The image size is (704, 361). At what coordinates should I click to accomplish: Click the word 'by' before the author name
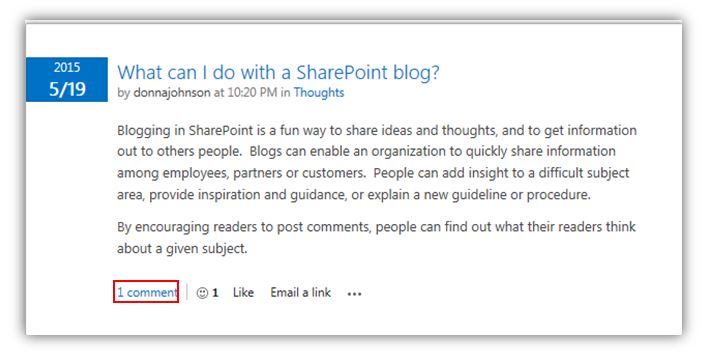point(123,93)
